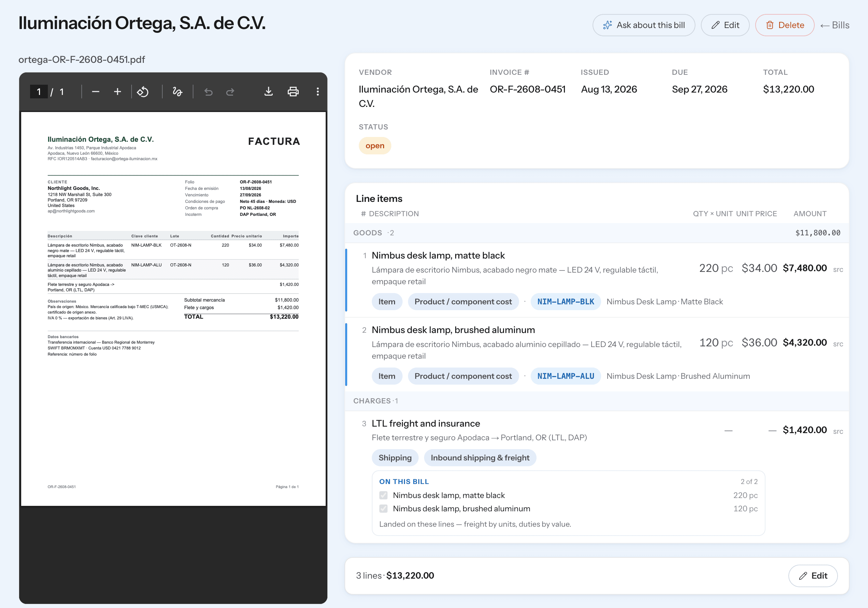Click the Inbound shipping & freight tag

[480, 458]
